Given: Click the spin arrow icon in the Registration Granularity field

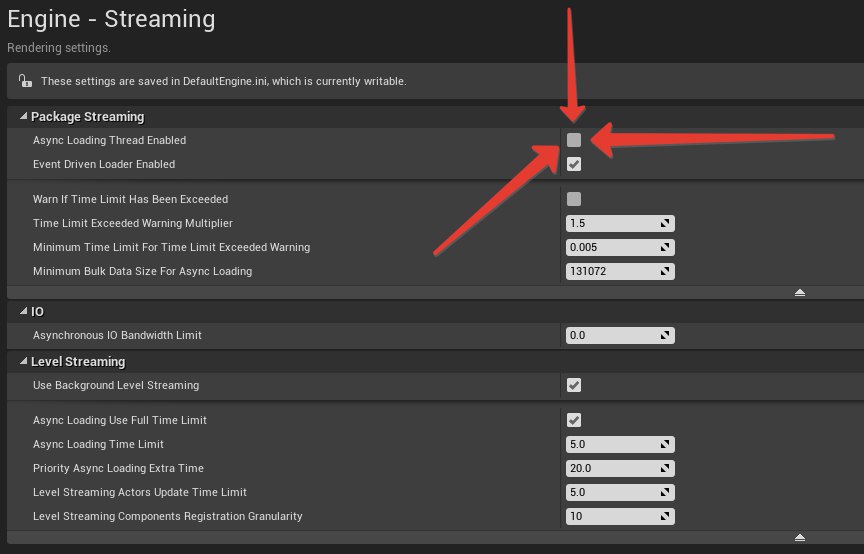Looking at the screenshot, I should (665, 517).
